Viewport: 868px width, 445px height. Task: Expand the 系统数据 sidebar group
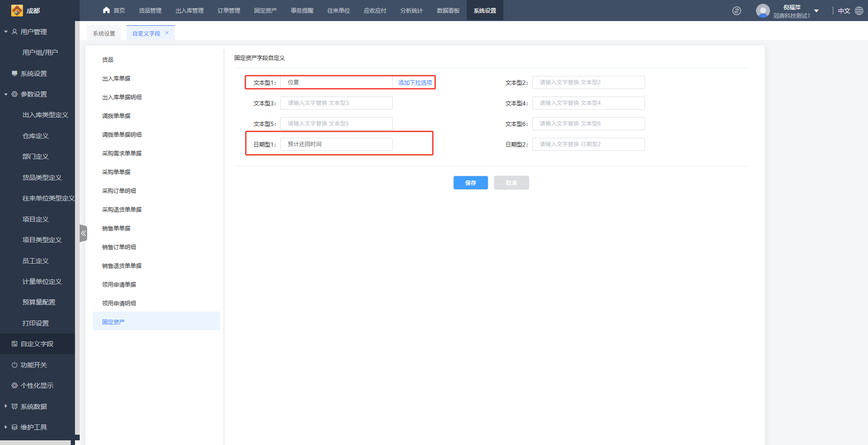coord(6,406)
